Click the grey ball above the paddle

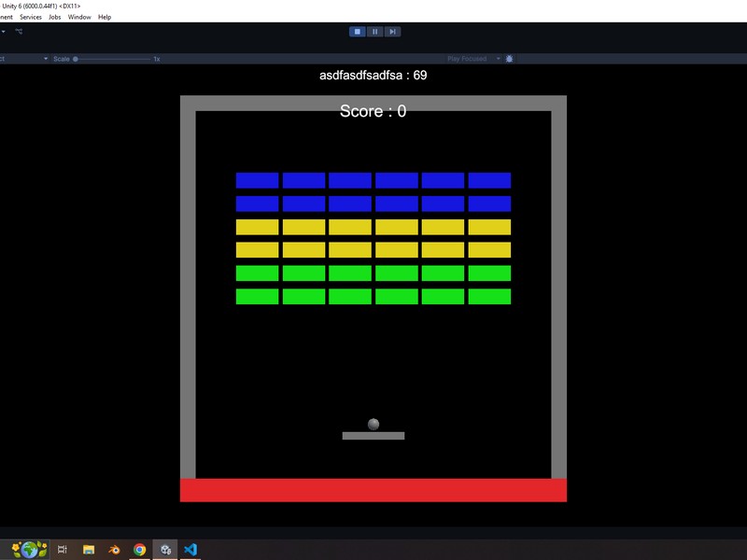click(x=373, y=424)
